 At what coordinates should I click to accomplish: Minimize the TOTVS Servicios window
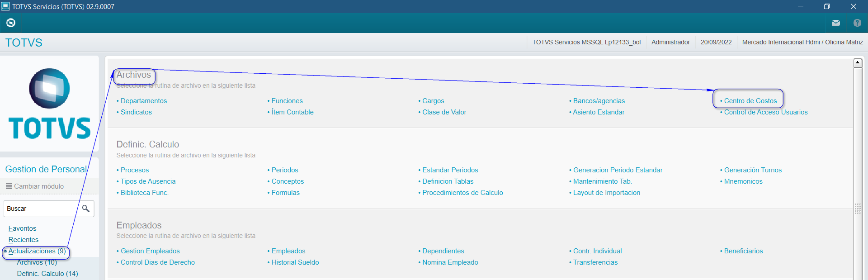pos(800,6)
